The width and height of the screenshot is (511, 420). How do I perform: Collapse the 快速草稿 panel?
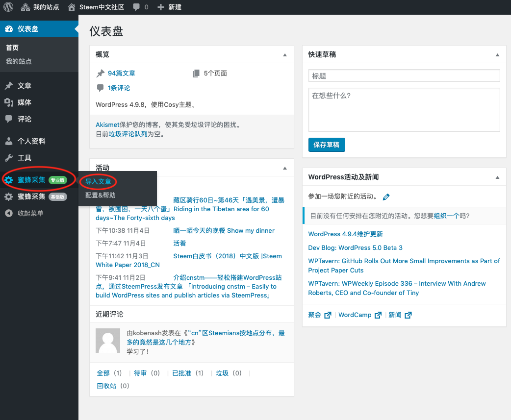point(497,55)
